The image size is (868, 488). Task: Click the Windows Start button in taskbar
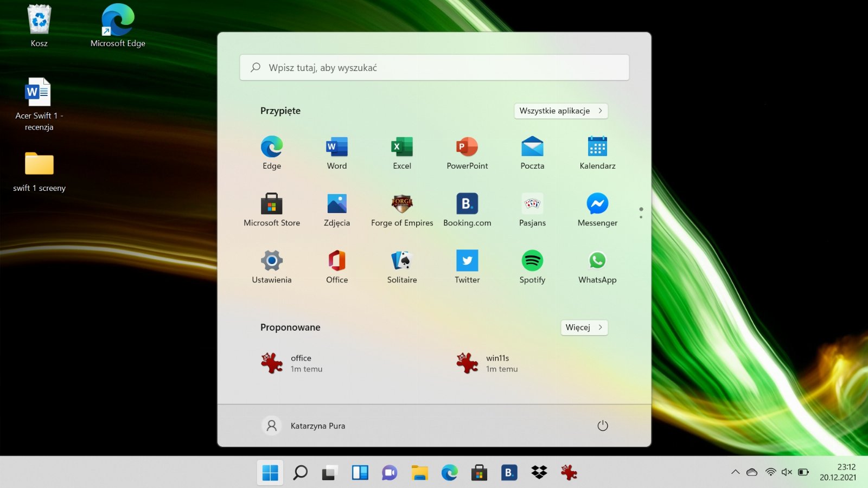click(270, 473)
